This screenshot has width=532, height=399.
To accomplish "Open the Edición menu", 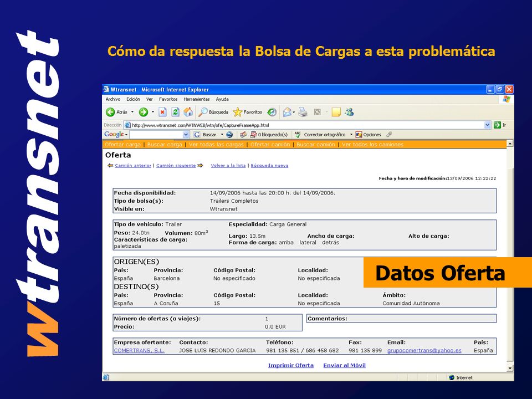I will [133, 99].
